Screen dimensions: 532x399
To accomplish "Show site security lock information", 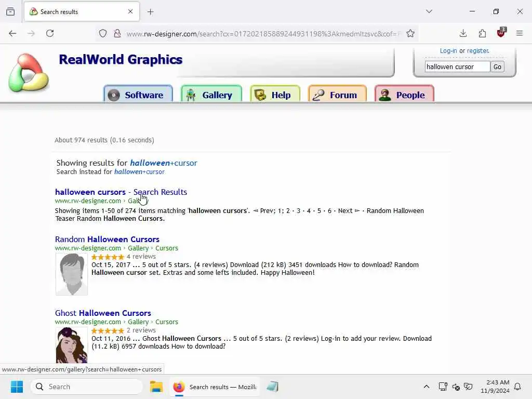I will click(x=117, y=34).
